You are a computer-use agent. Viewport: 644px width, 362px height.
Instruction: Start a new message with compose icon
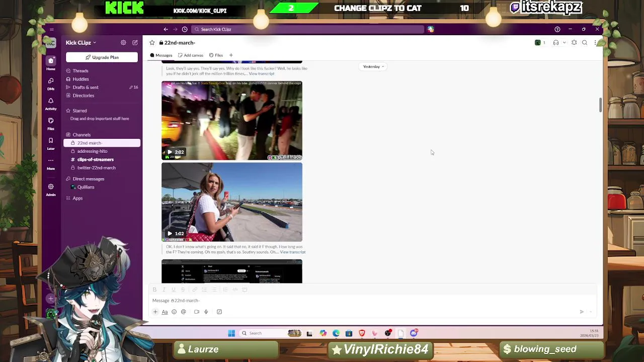pos(135,43)
